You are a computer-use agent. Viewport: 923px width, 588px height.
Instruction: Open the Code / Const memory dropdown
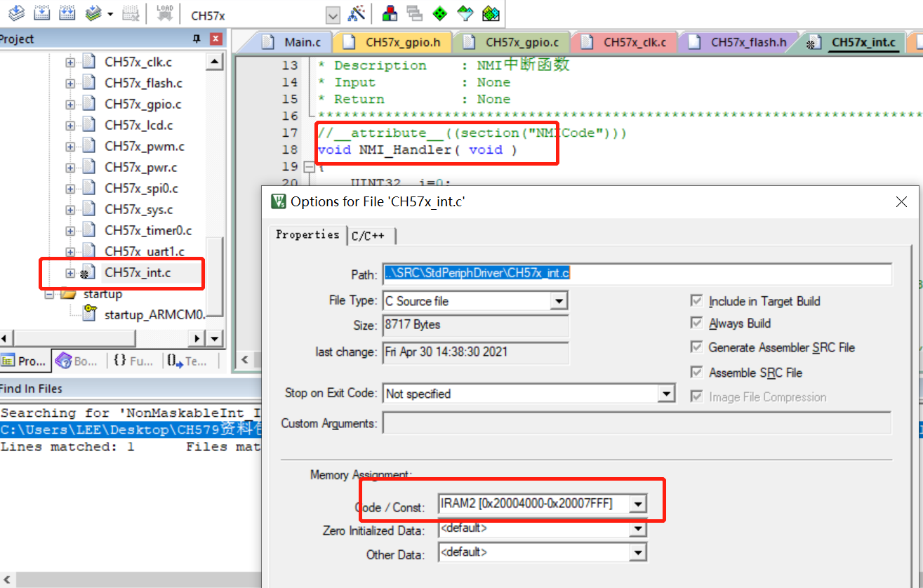637,504
